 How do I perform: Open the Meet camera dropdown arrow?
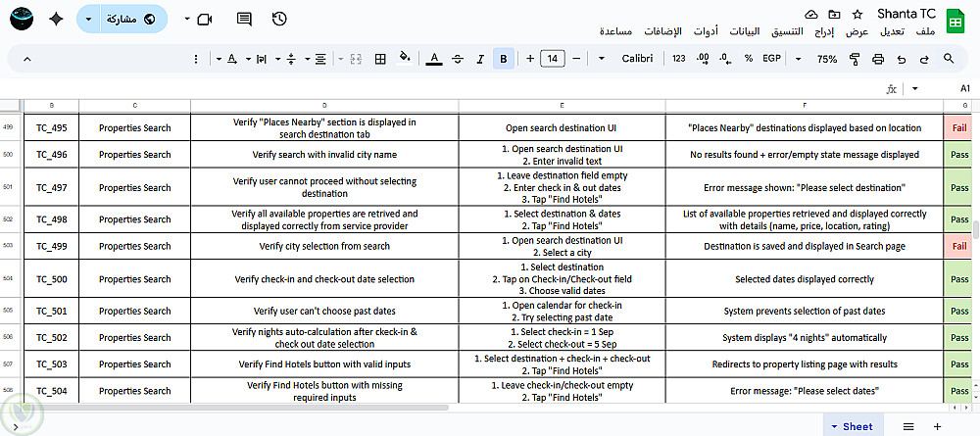click(x=187, y=20)
